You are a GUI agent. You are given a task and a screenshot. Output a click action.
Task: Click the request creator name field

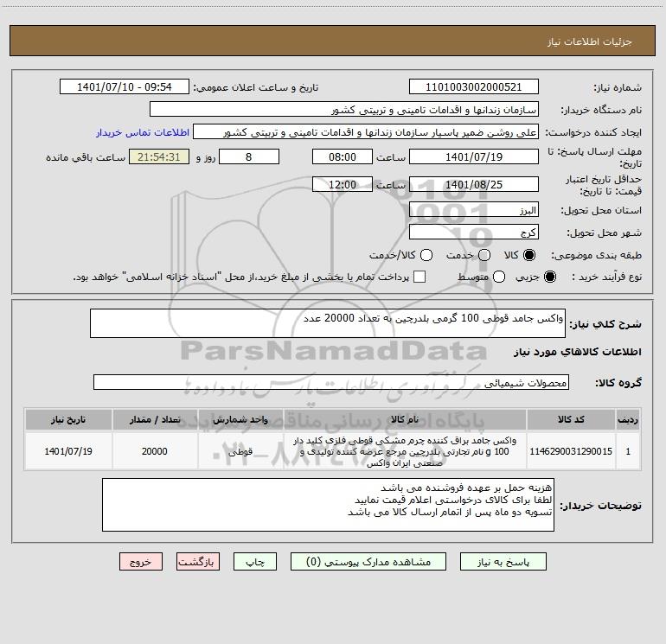point(366,132)
